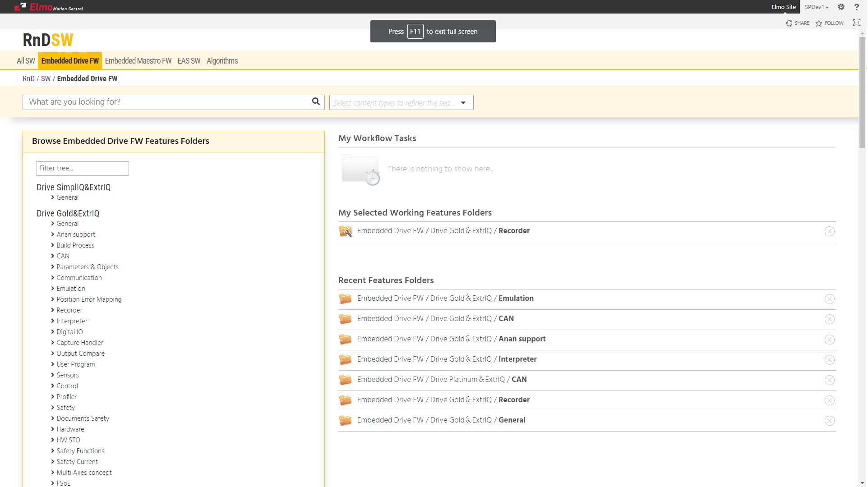Click the Gold CAN recent folder icon
The image size is (868, 487).
click(x=345, y=319)
